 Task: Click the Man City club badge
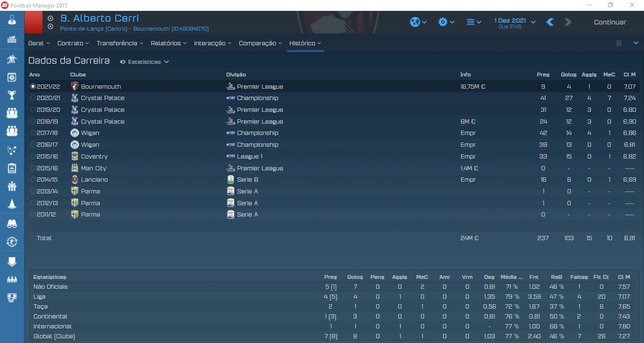coord(74,168)
